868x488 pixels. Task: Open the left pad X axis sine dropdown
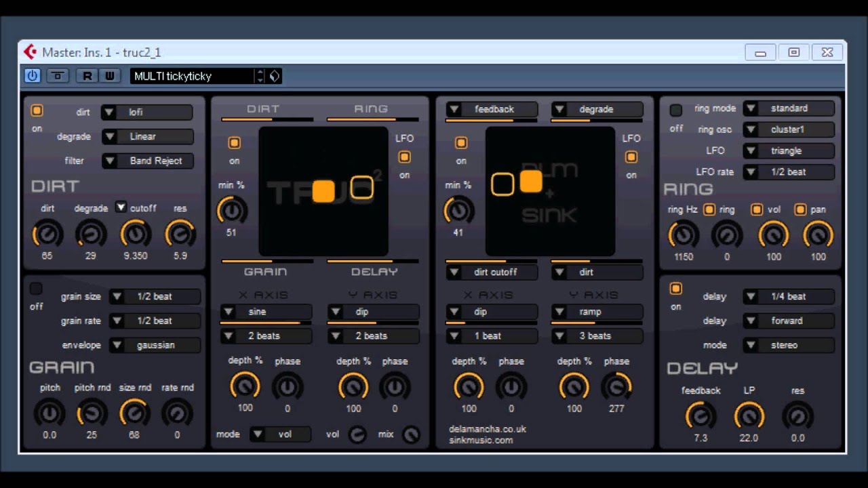tap(266, 312)
